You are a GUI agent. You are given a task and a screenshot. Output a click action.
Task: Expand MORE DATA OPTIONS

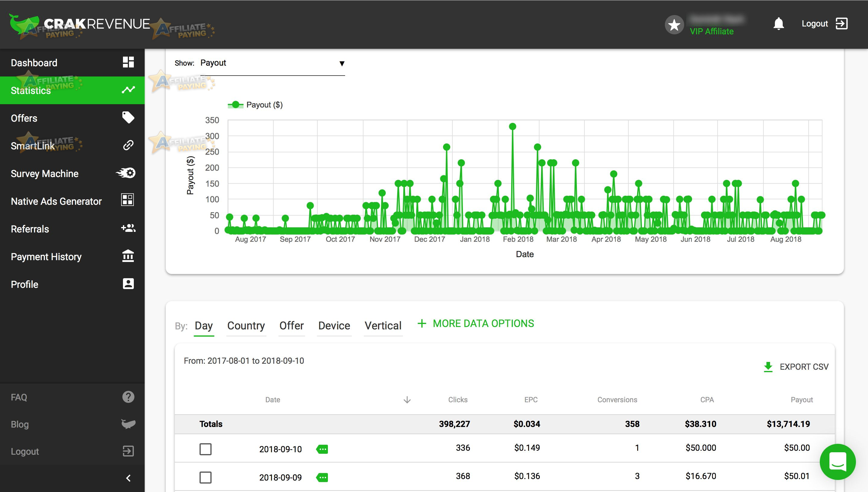point(476,323)
